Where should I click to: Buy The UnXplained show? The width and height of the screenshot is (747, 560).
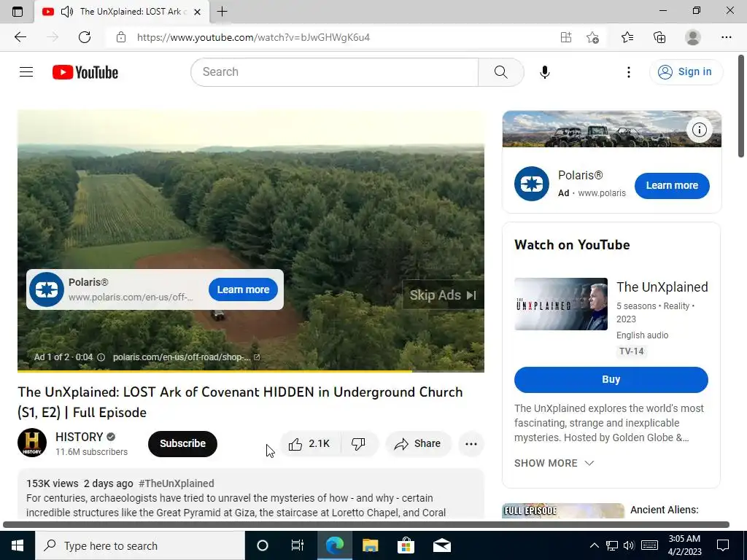(x=611, y=379)
